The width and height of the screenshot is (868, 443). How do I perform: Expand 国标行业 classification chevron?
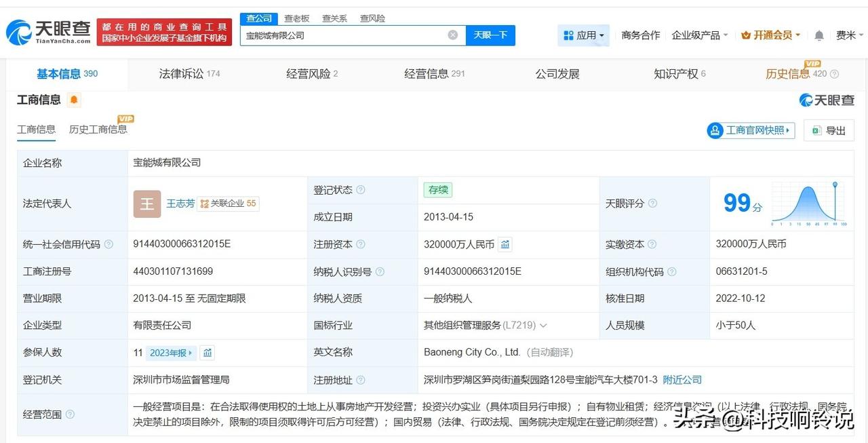(543, 326)
